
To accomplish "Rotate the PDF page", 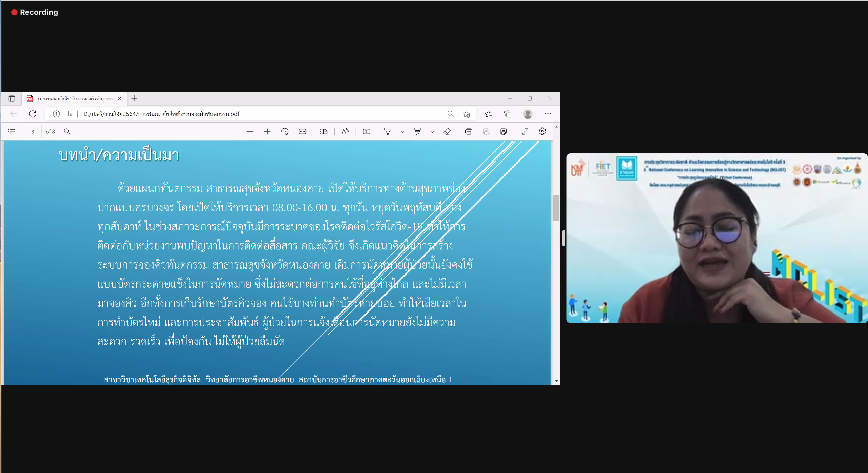I will (x=285, y=131).
